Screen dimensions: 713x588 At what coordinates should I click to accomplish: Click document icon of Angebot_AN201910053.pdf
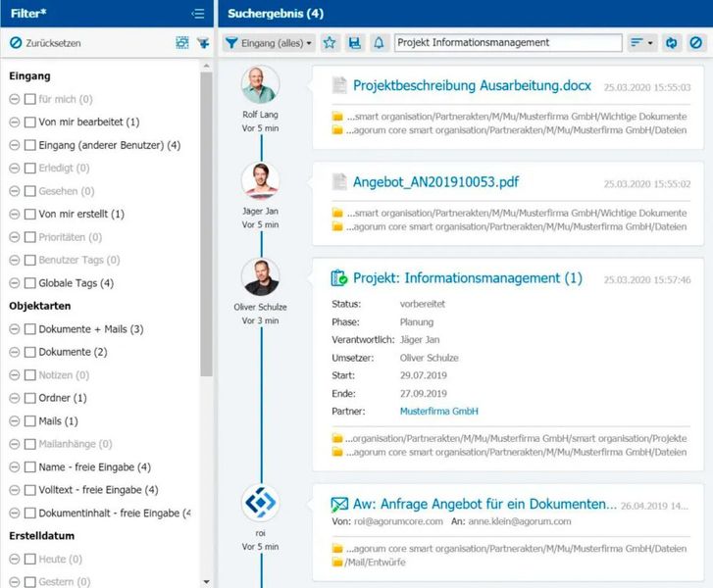coord(339,181)
